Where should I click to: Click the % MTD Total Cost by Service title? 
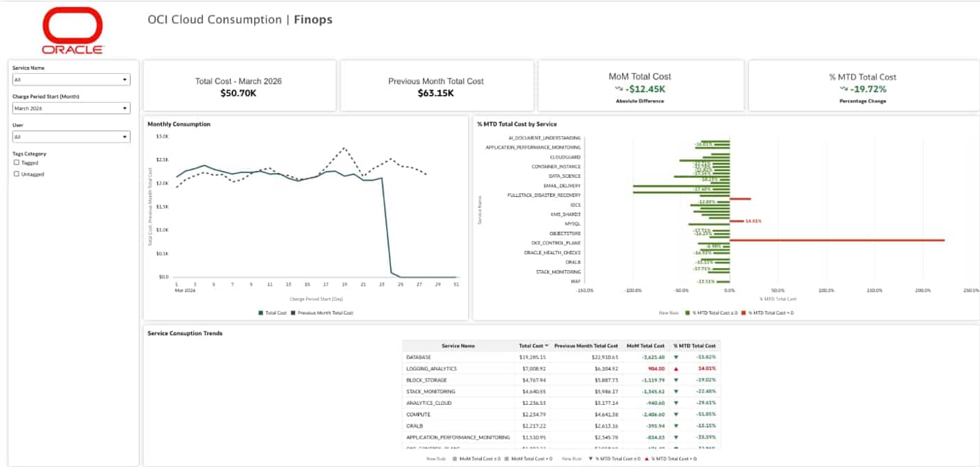(517, 124)
